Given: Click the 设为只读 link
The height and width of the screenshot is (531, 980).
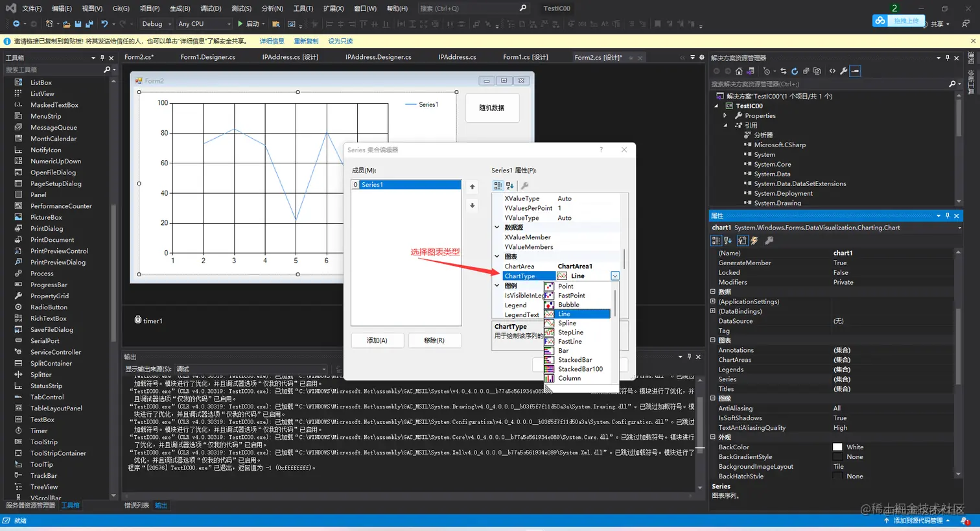Looking at the screenshot, I should (340, 41).
